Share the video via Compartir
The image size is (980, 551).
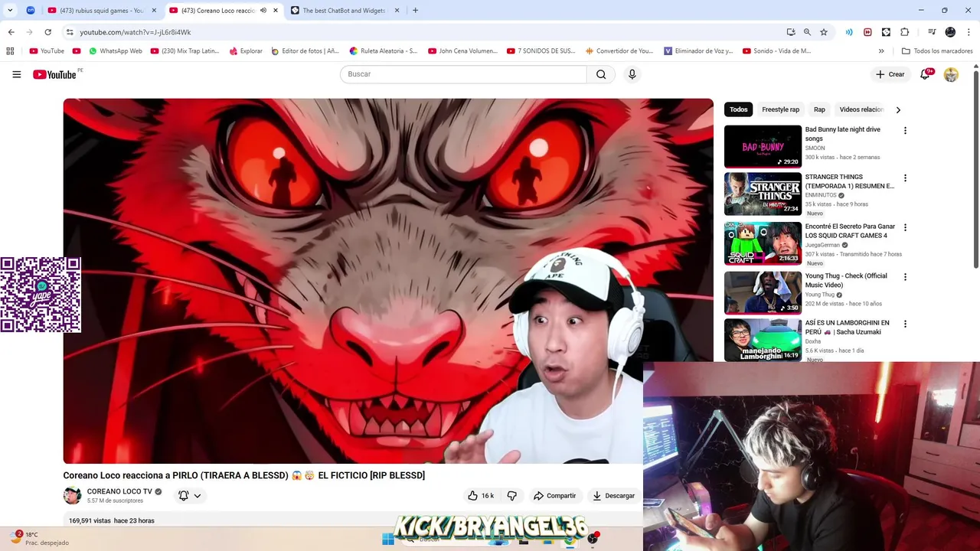pyautogui.click(x=554, y=496)
